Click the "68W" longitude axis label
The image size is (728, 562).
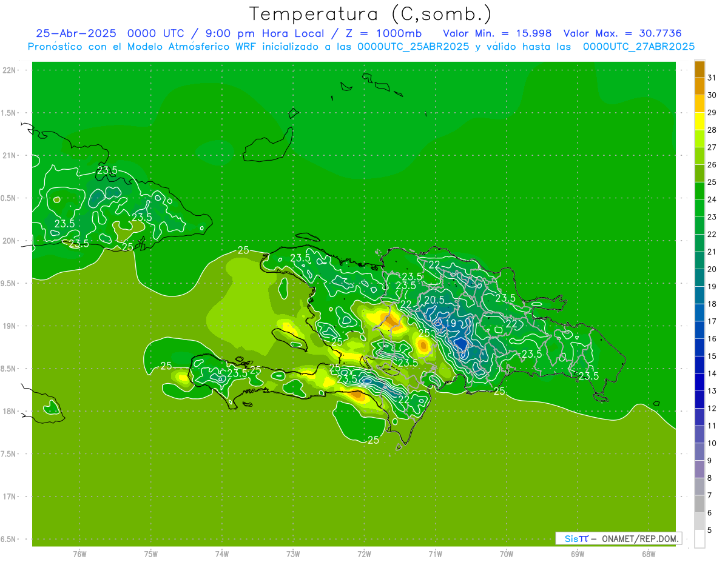coord(649,554)
